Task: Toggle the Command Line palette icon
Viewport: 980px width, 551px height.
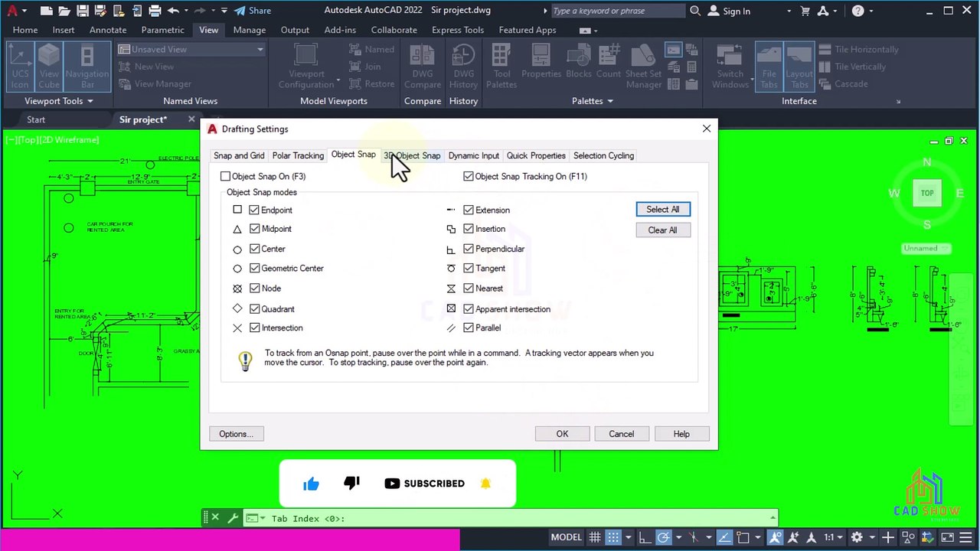Action: 674,50
